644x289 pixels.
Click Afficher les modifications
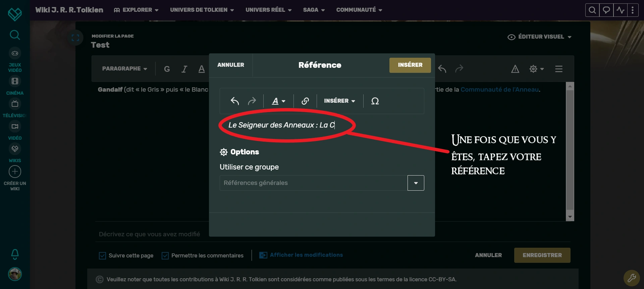[x=301, y=255]
